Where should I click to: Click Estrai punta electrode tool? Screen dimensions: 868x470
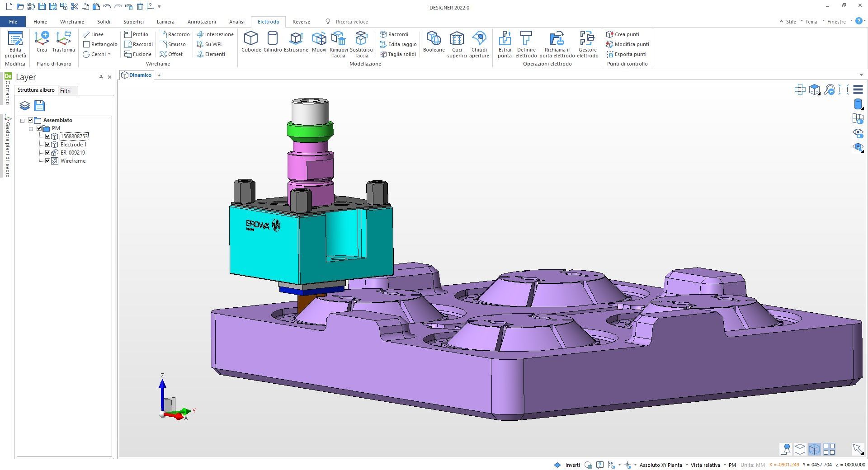[505, 44]
